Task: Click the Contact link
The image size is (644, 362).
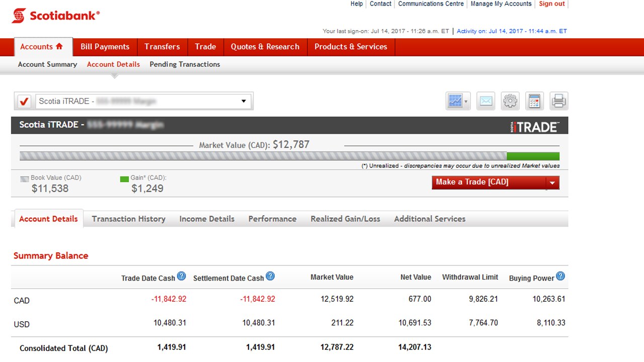Action: pyautogui.click(x=380, y=4)
